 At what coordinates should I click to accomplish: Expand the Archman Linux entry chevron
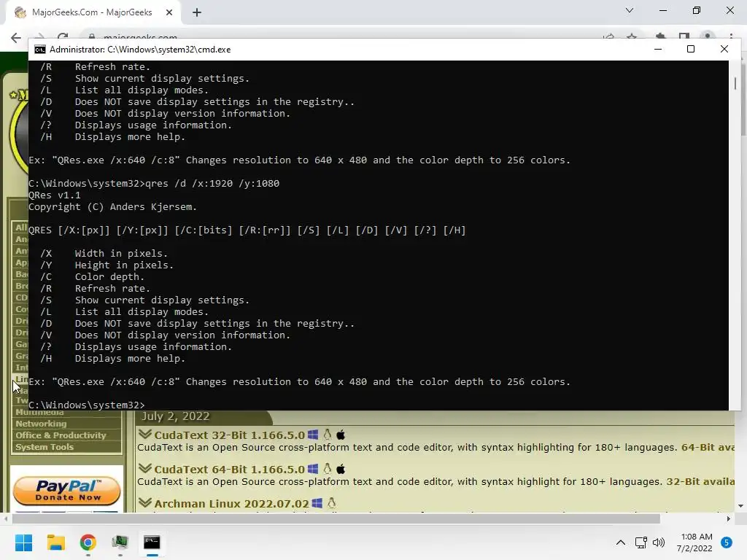pos(145,503)
